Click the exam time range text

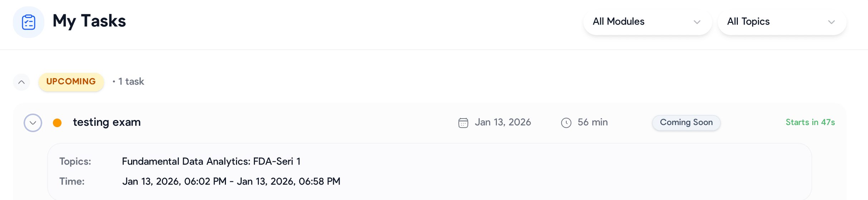(231, 181)
